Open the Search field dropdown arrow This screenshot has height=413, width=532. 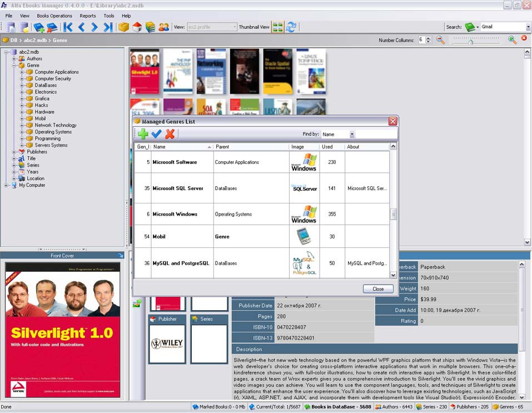[528, 27]
